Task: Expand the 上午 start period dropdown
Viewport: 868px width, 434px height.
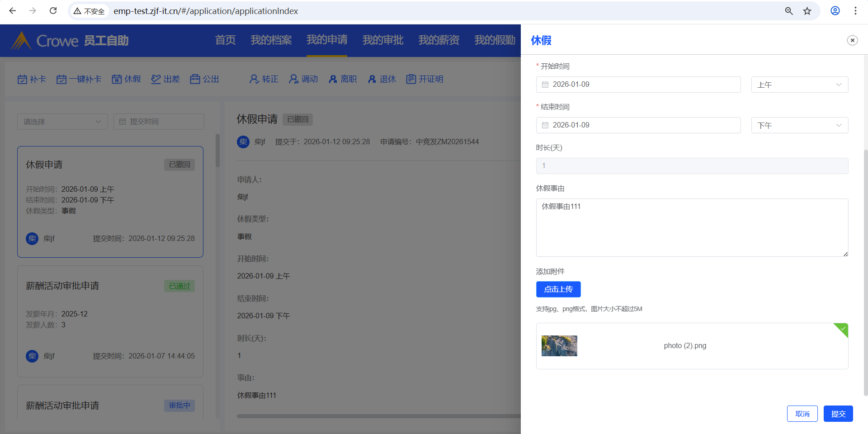Action: click(799, 85)
